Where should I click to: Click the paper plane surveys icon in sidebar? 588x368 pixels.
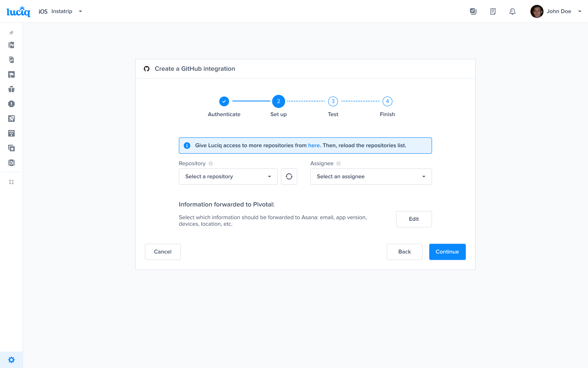[11, 119]
